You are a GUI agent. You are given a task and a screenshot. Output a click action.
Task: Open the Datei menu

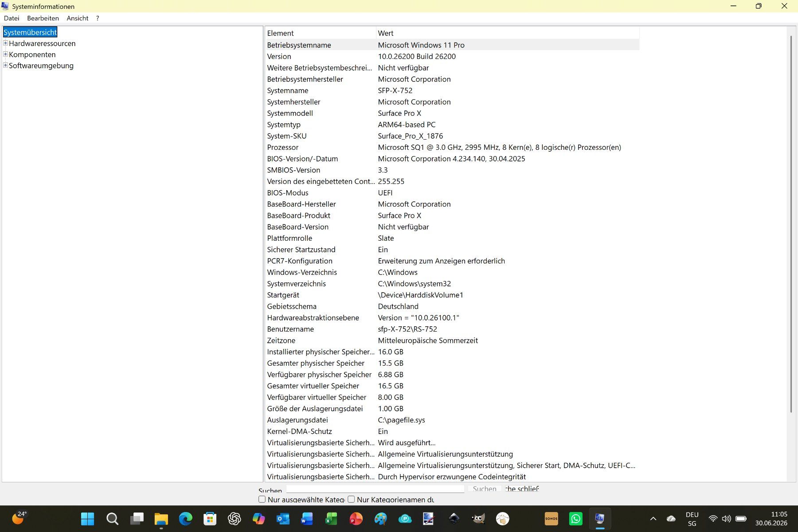click(12, 18)
